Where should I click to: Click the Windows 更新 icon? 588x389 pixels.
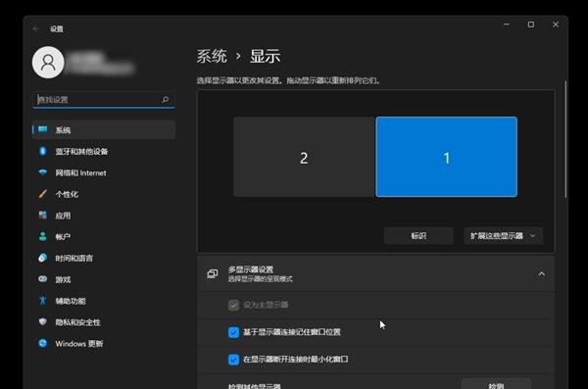(x=43, y=343)
